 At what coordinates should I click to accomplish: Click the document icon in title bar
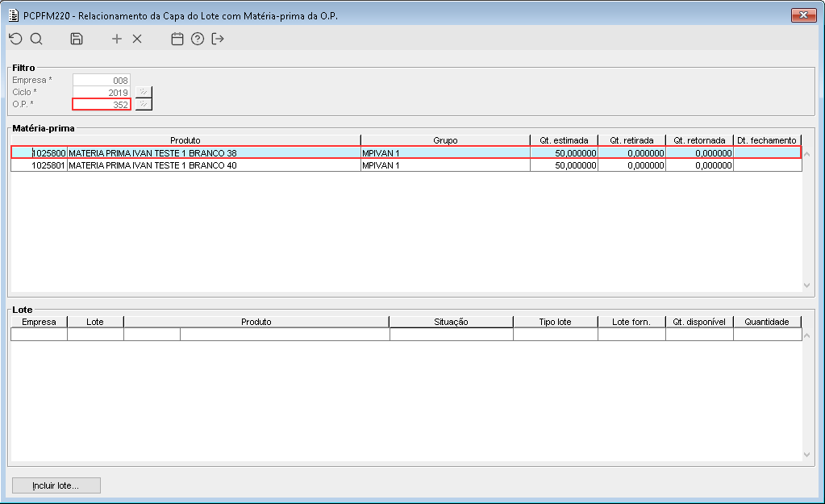14,16
